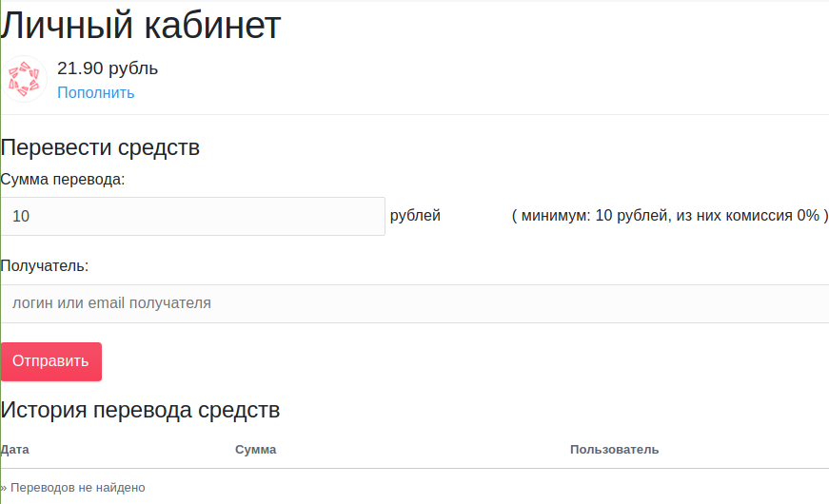The width and height of the screenshot is (829, 504).
Task: Click the Перевести средств section heading
Action: pyautogui.click(x=100, y=147)
